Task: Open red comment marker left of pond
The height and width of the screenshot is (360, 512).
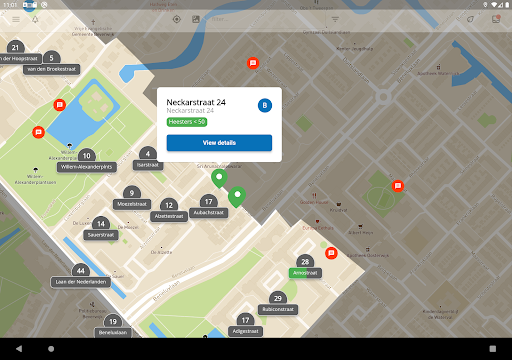Action: [x=38, y=132]
